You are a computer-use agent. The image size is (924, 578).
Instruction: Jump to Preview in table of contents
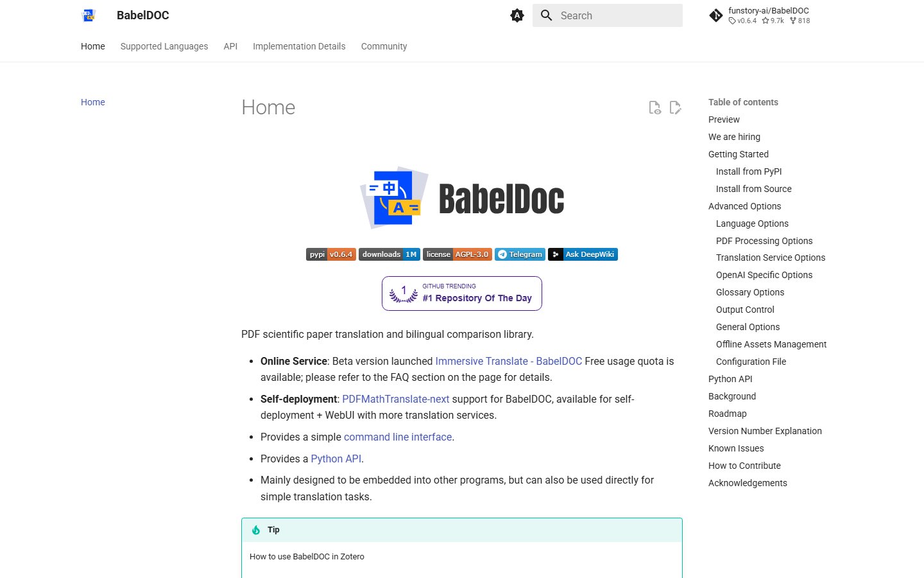(x=724, y=119)
